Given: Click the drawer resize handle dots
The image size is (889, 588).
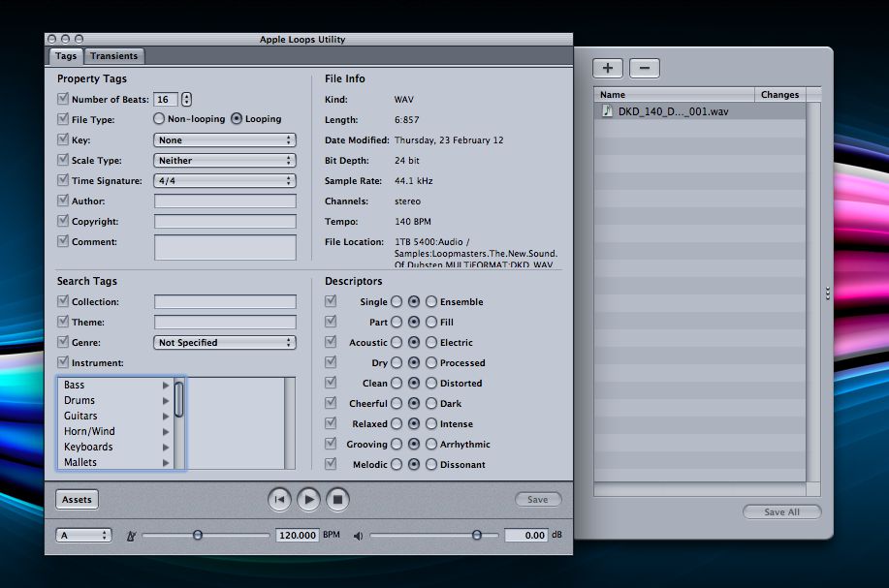Looking at the screenshot, I should click(x=828, y=293).
